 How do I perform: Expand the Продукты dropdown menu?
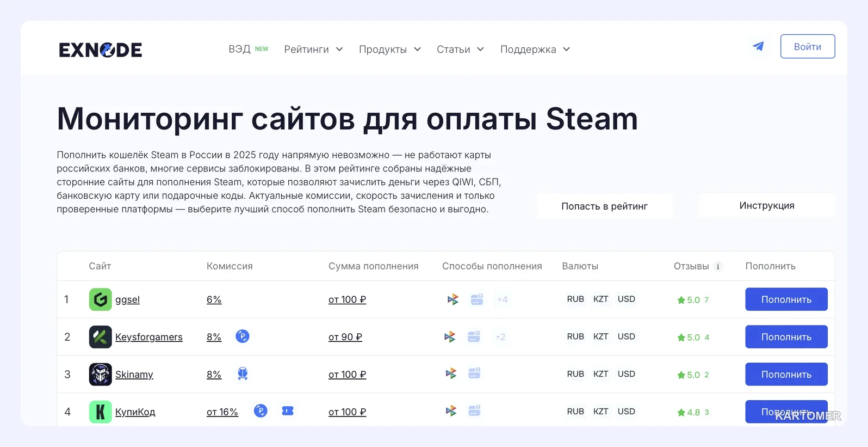pos(390,50)
